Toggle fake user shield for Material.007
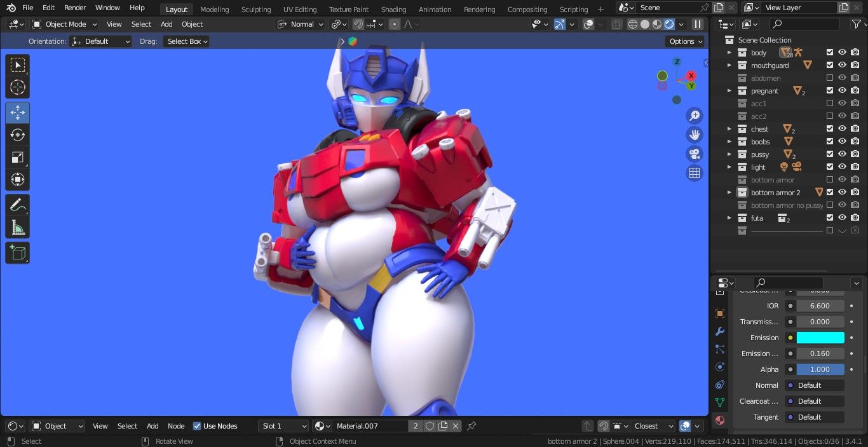The image size is (868, 447). 430,426
